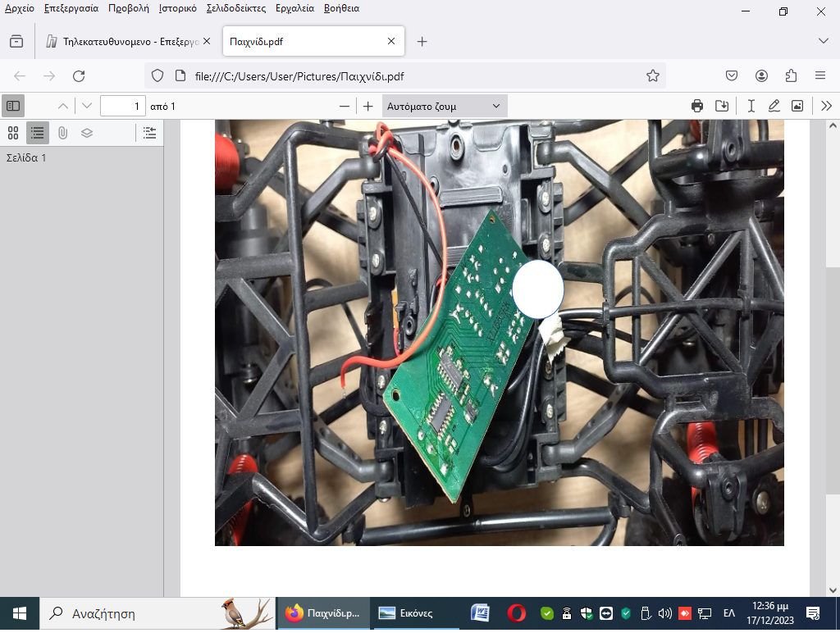Open the Προβολή menu
Screen dimensions: 840x633
(x=129, y=8)
